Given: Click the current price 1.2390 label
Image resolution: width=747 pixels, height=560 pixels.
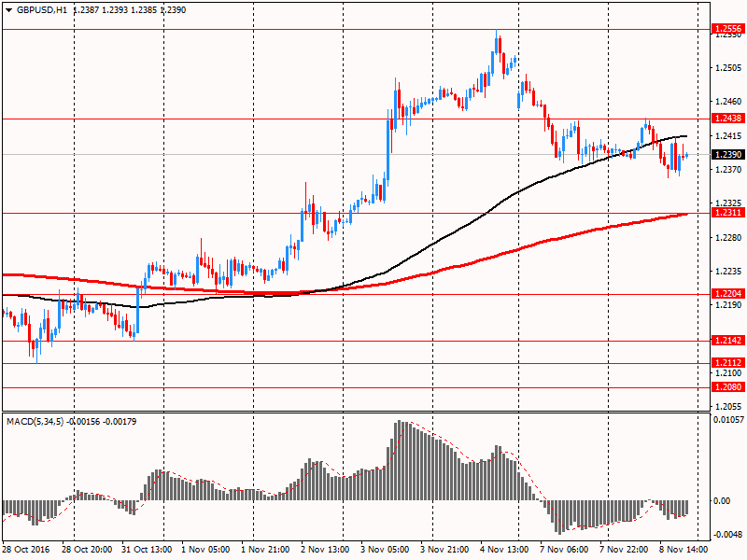Looking at the screenshot, I should pos(728,154).
